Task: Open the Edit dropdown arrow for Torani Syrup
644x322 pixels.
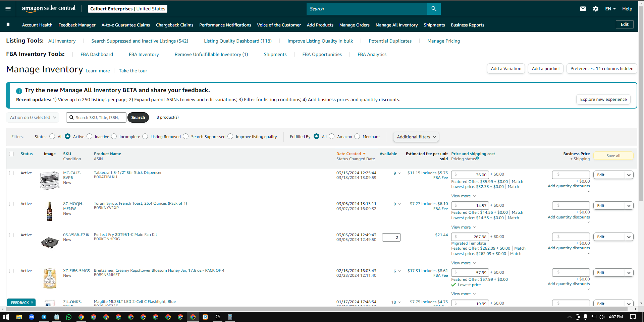Action: pos(629,206)
